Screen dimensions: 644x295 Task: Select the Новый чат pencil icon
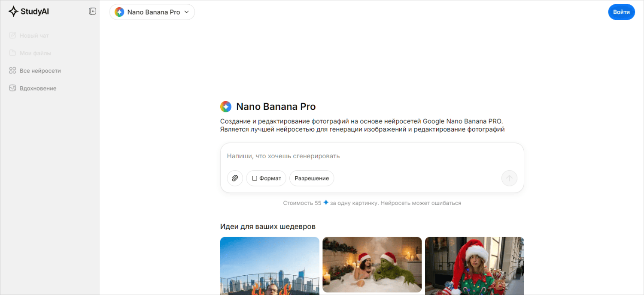pyautogui.click(x=13, y=35)
